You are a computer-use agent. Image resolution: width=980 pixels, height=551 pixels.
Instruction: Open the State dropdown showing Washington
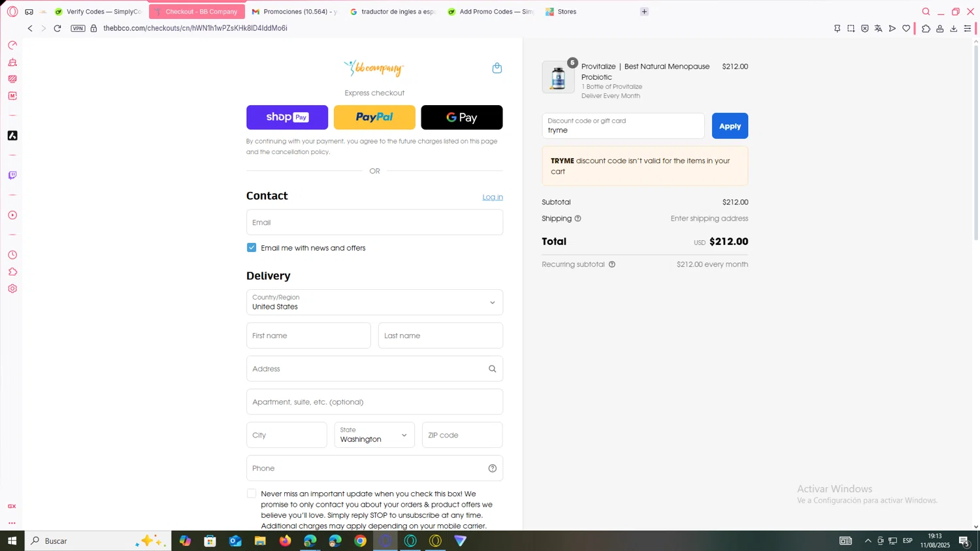(374, 435)
